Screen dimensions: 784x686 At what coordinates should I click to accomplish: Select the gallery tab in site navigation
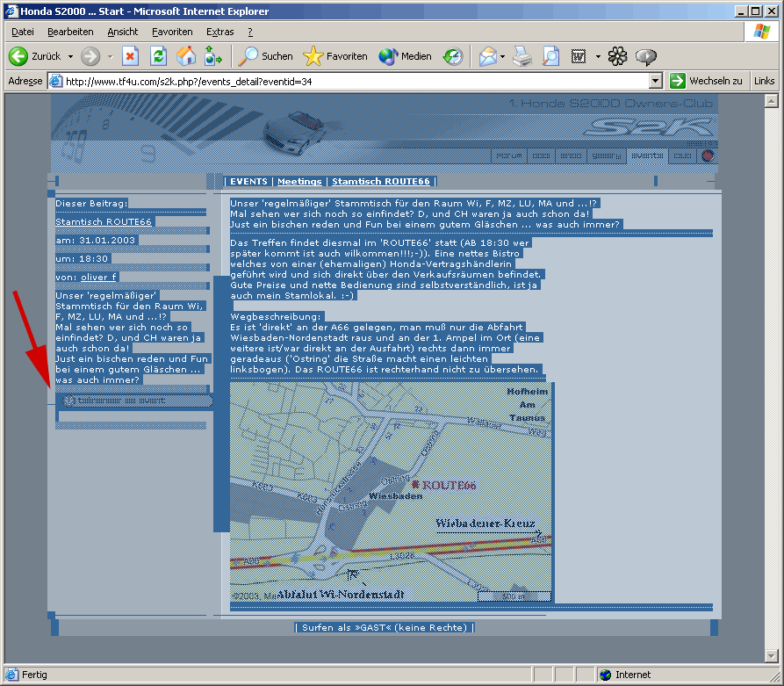tap(602, 155)
